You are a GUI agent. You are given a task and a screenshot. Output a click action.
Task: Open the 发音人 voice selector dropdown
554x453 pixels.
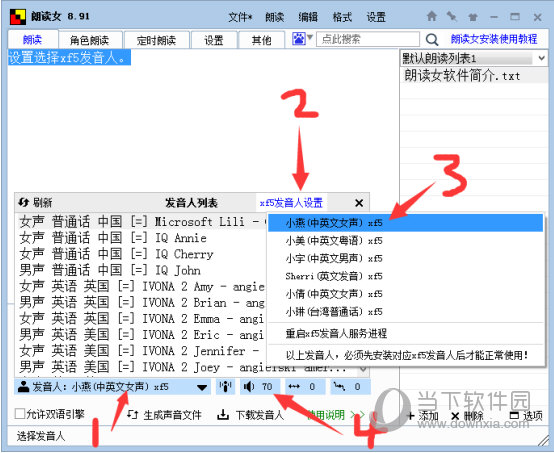click(x=112, y=387)
